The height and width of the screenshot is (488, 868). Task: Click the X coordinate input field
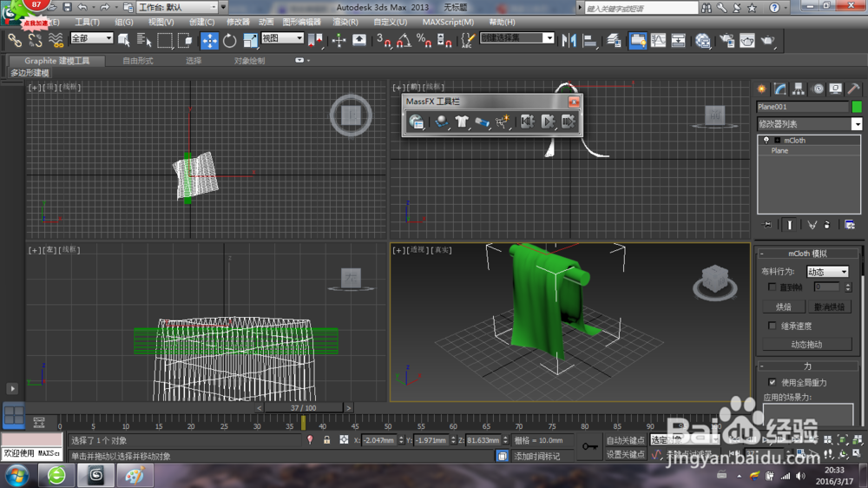point(378,440)
